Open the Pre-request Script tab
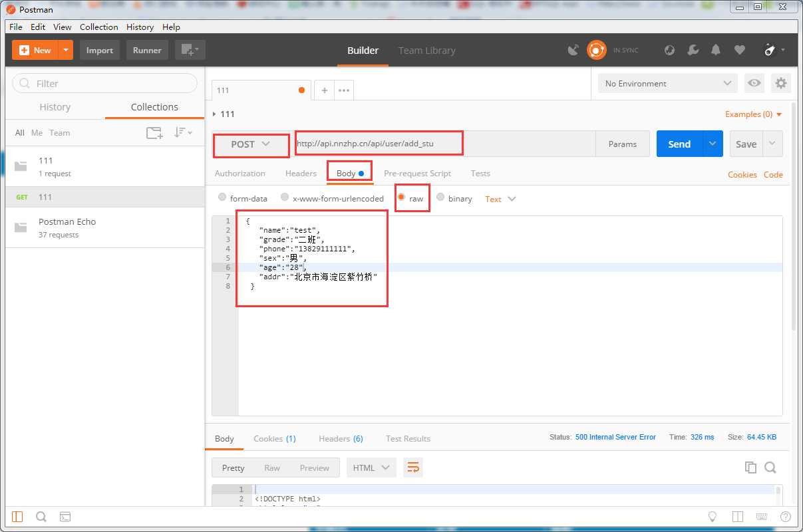Image resolution: width=803 pixels, height=532 pixels. pyautogui.click(x=417, y=174)
